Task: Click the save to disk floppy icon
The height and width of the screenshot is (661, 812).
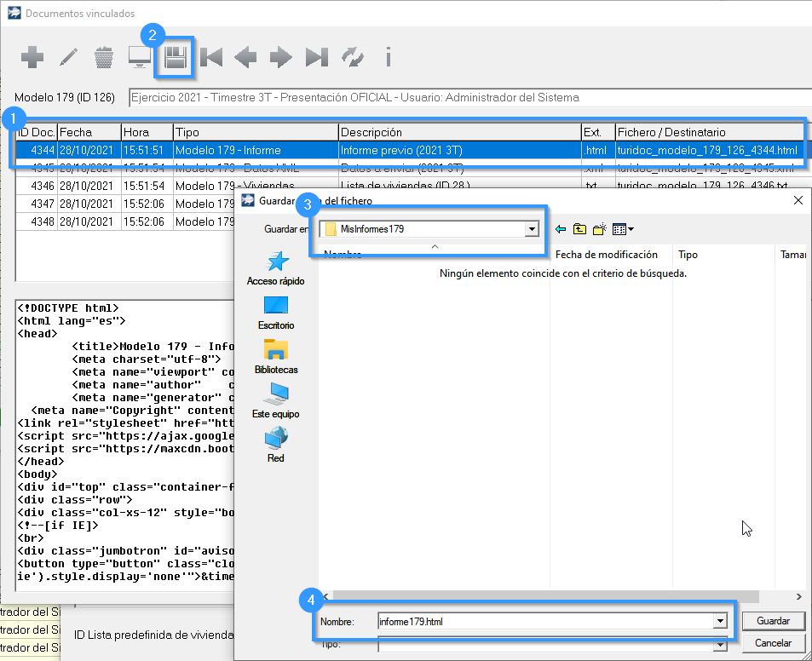Action: click(176, 58)
